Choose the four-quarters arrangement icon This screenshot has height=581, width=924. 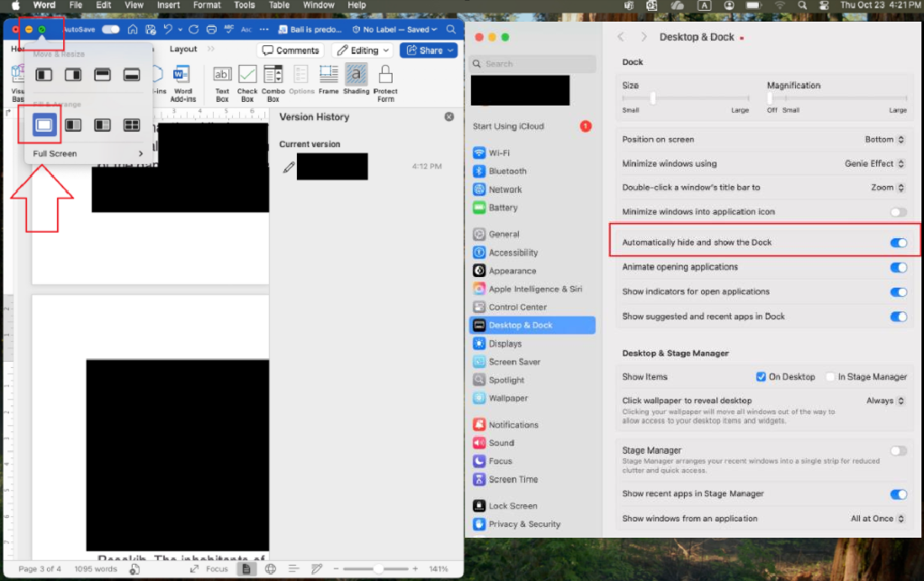click(132, 124)
